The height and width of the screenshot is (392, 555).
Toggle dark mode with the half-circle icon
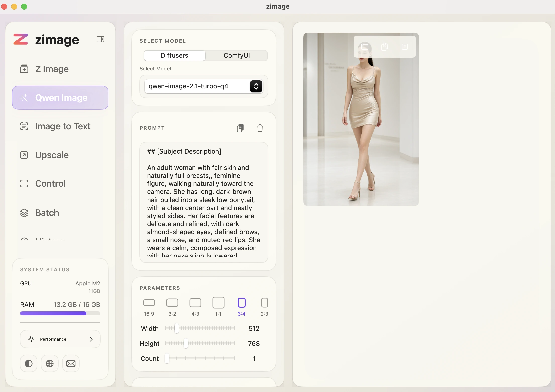(29, 363)
